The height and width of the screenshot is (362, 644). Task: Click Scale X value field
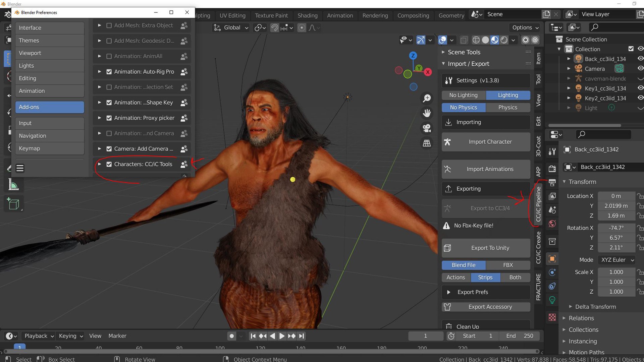616,272
